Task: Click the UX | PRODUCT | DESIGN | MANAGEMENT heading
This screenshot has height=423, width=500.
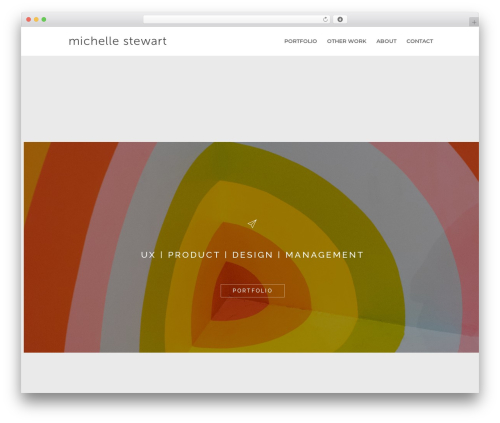Action: pyautogui.click(x=252, y=255)
